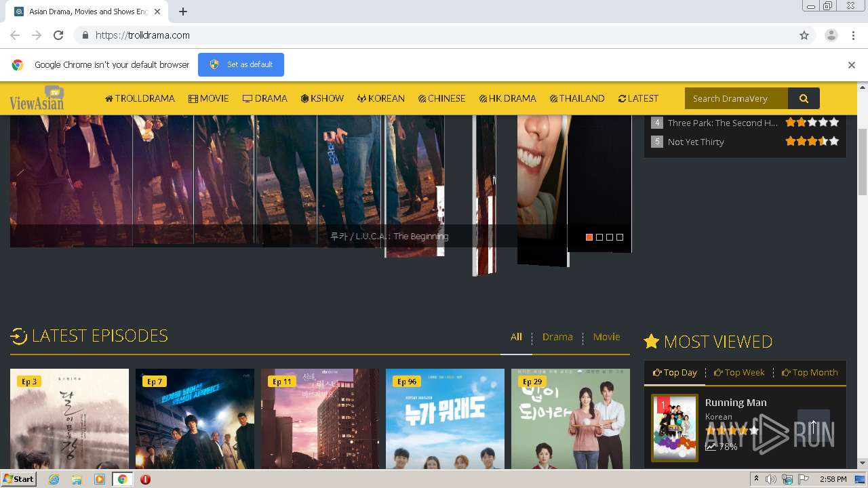Click the Latest Episodes heading icon
The width and height of the screenshot is (868, 488).
click(18, 335)
